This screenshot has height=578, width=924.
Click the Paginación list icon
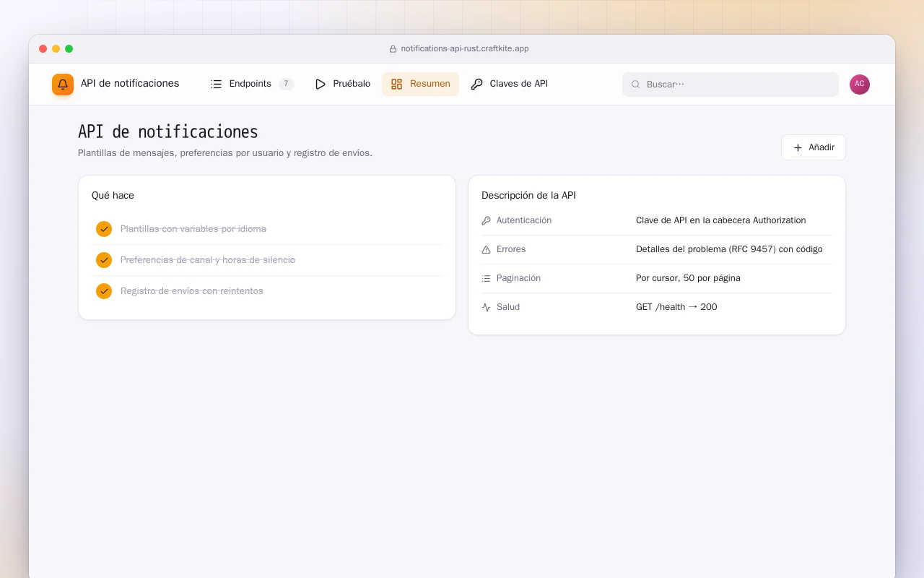[486, 278]
